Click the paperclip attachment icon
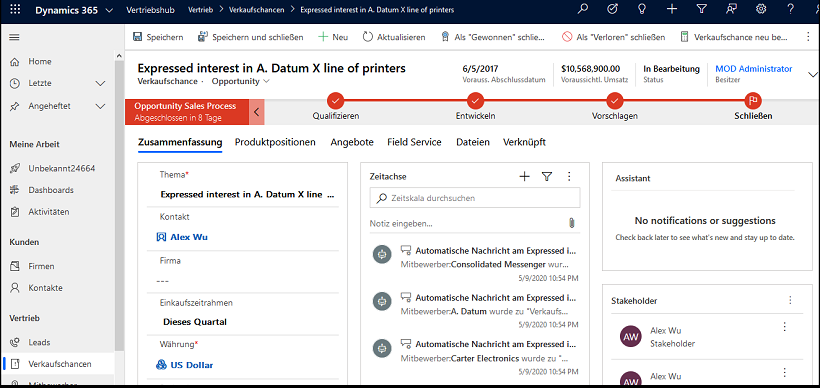820x388 pixels. coord(572,223)
